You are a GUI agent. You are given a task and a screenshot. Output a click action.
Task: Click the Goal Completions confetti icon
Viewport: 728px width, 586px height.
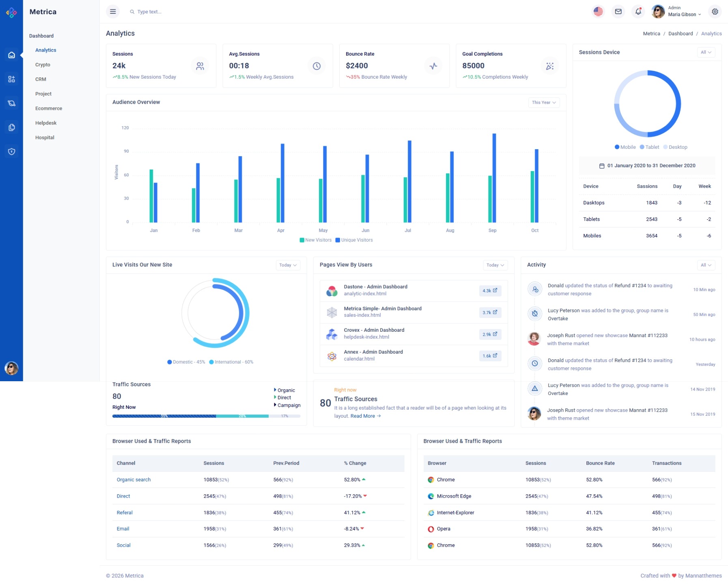pyautogui.click(x=550, y=66)
